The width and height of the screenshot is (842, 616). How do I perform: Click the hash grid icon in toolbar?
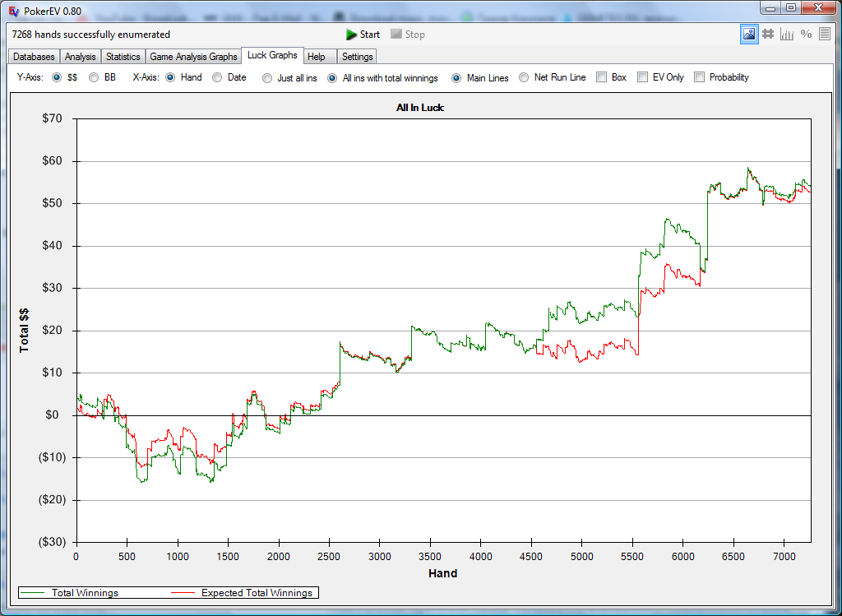(x=768, y=34)
